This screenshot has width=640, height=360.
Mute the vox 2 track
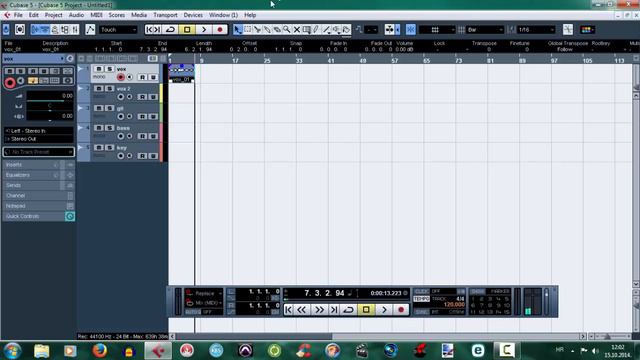[x=99, y=89]
